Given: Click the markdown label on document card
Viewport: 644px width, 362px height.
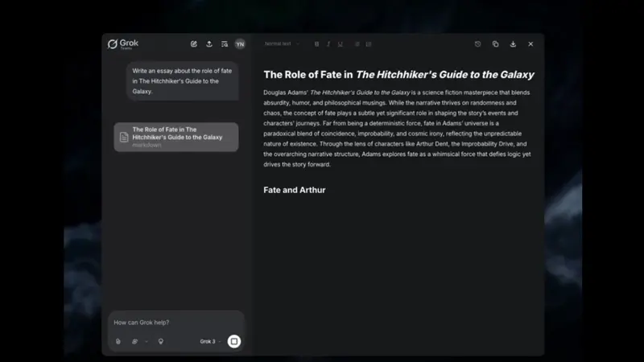Looking at the screenshot, I should [147, 145].
